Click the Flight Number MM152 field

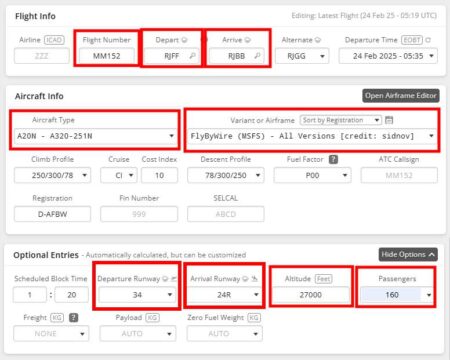[x=107, y=56]
